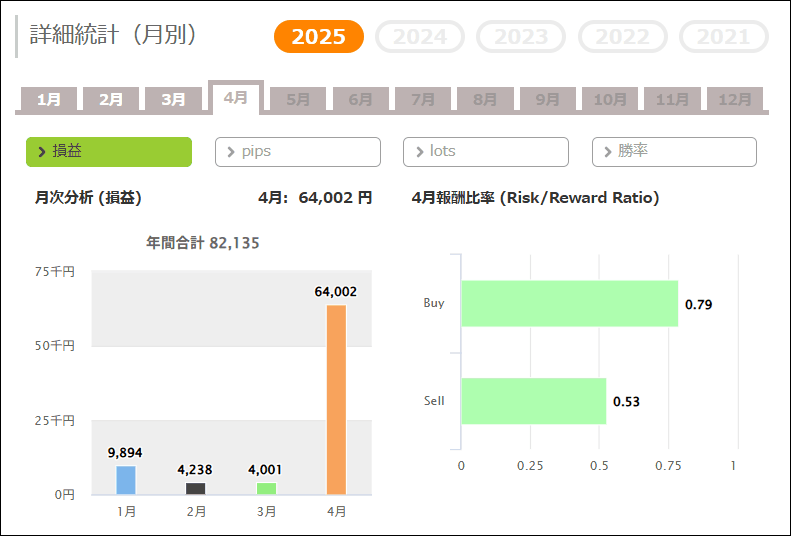Image resolution: width=791 pixels, height=536 pixels.
Task: Click the 25千円 axis label
Action: (55, 421)
